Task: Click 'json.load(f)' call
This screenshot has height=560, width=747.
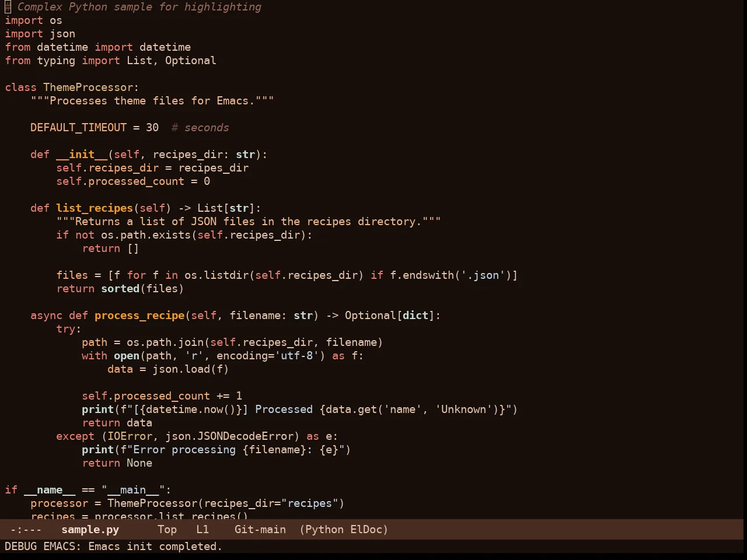Action: 191,369
